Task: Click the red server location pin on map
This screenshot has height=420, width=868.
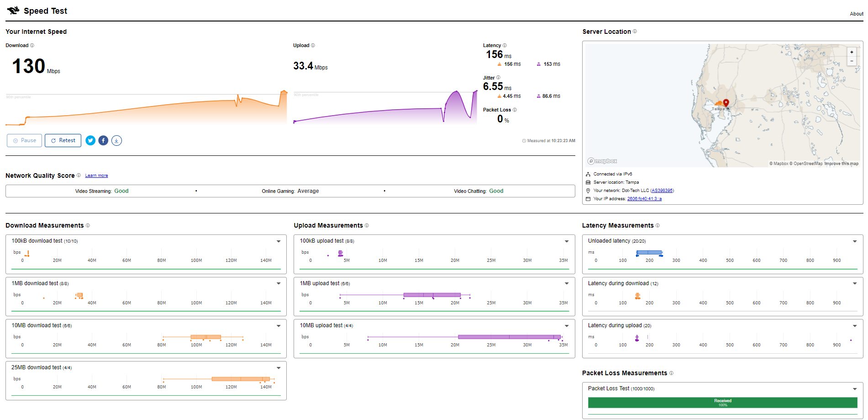Action: [x=726, y=103]
